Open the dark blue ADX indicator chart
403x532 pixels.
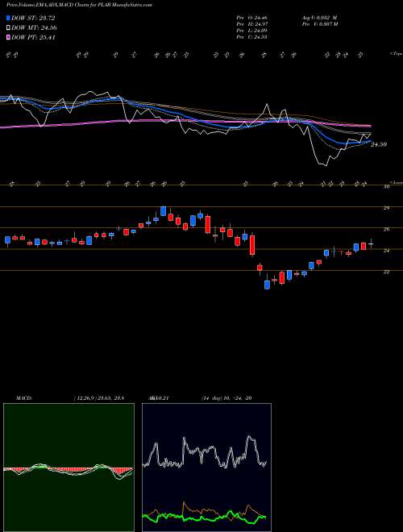[206, 468]
